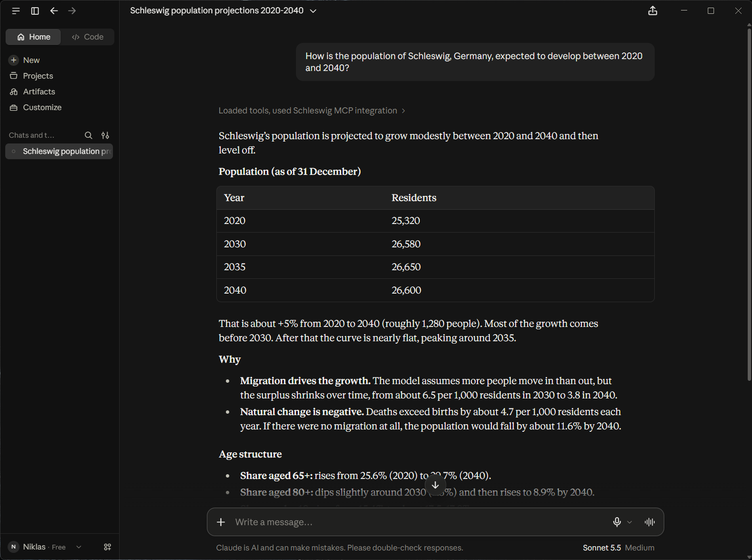Viewport: 752px width, 560px height.
Task: Click the scroll-to-bottom arrow button
Action: click(435, 485)
